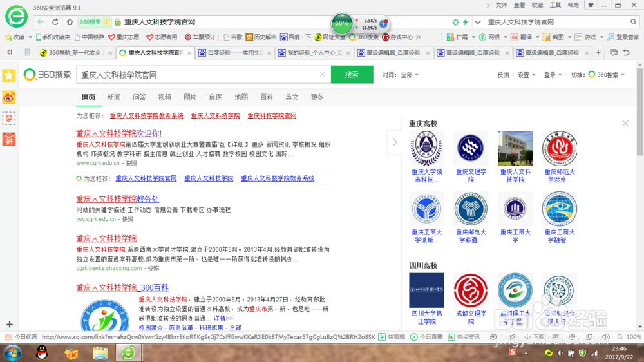644x362 pixels.
Task: Open the address bar history dropdown arrow
Action: click(478, 22)
